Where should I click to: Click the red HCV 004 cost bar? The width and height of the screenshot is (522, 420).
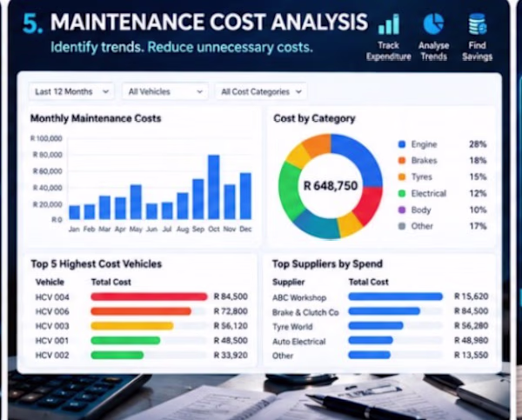tap(149, 297)
